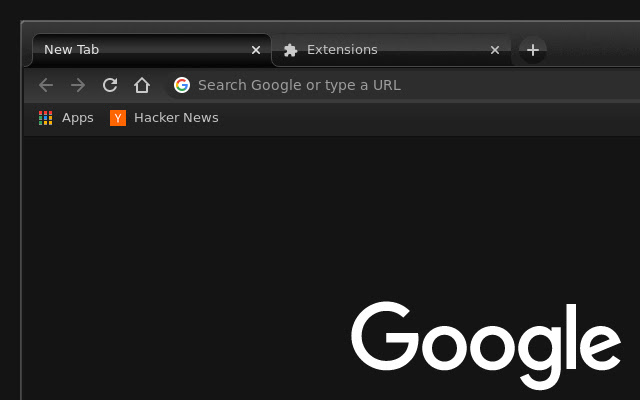Click the Google icon in address bar
Viewport: 640px width, 400px height.
point(182,85)
